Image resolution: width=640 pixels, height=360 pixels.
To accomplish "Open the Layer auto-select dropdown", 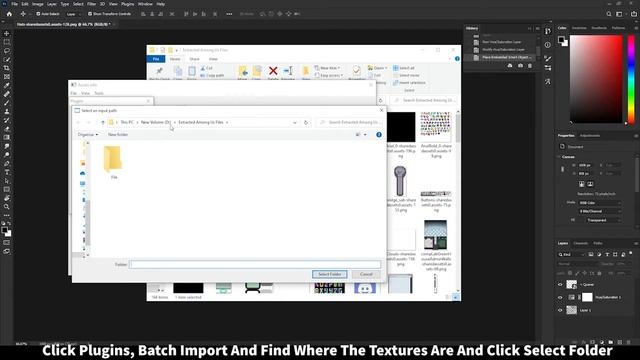I will [x=75, y=14].
